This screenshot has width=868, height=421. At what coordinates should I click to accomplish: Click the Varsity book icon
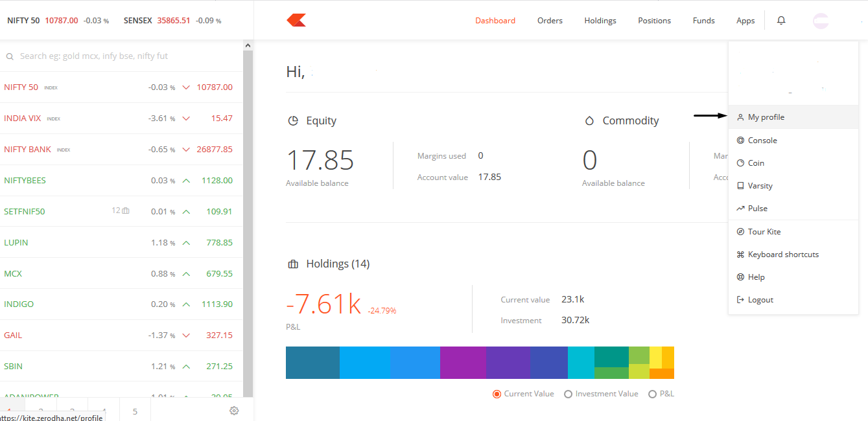click(x=740, y=185)
